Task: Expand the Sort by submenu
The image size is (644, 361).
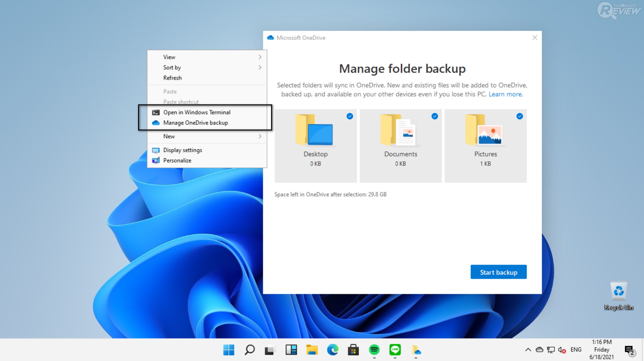Action: click(260, 67)
